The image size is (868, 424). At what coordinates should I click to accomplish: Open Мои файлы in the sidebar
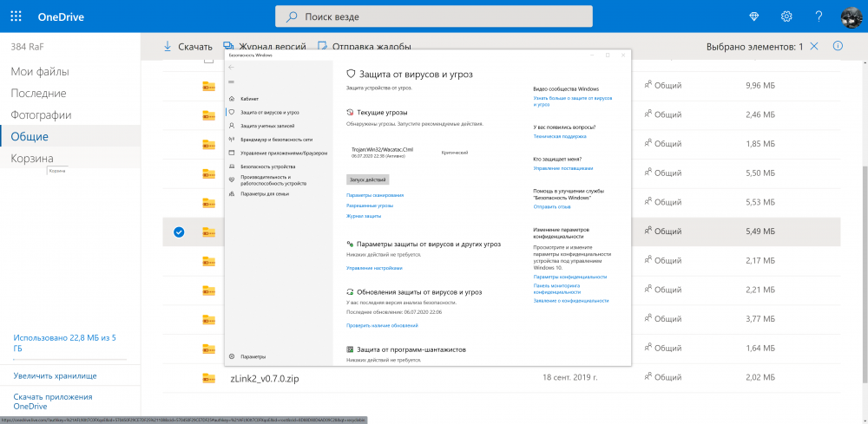pyautogui.click(x=40, y=71)
